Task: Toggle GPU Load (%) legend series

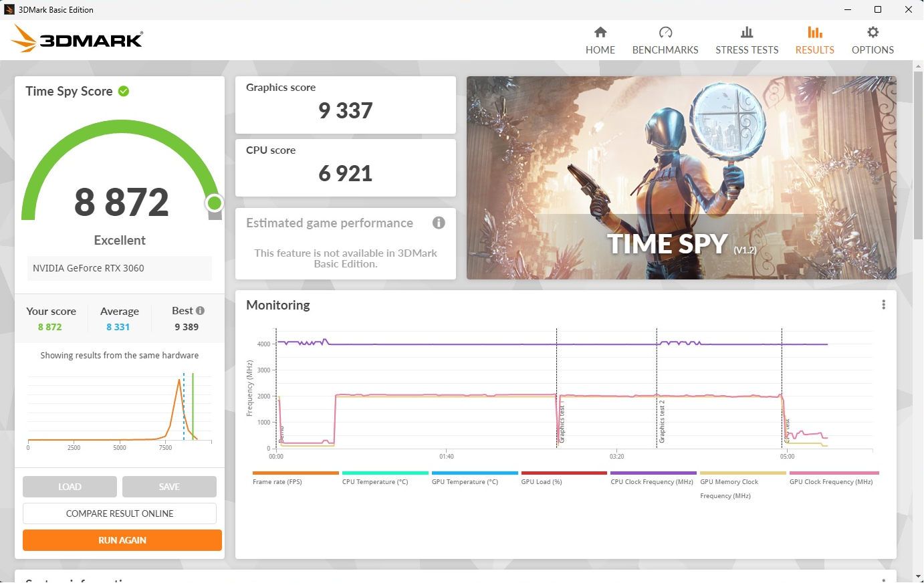Action: [564, 477]
